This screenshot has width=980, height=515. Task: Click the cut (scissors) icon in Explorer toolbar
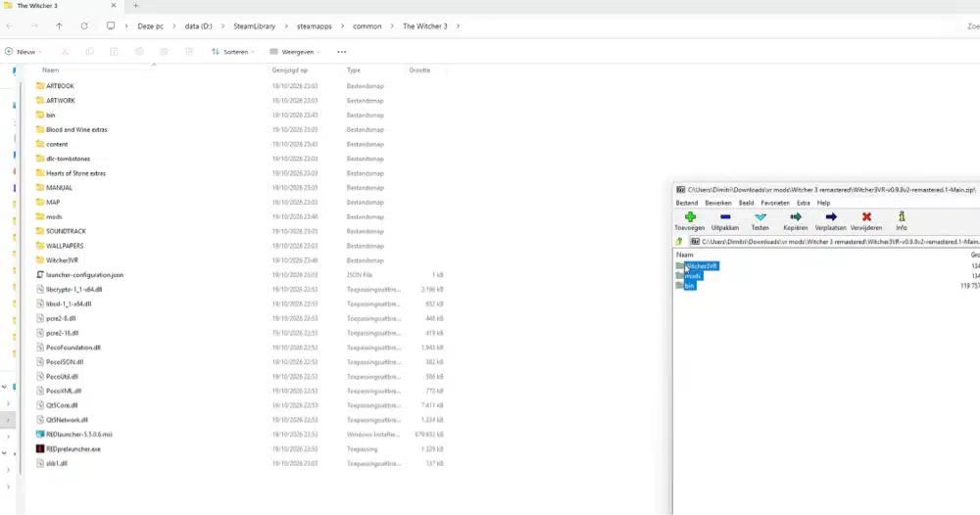pyautogui.click(x=65, y=52)
